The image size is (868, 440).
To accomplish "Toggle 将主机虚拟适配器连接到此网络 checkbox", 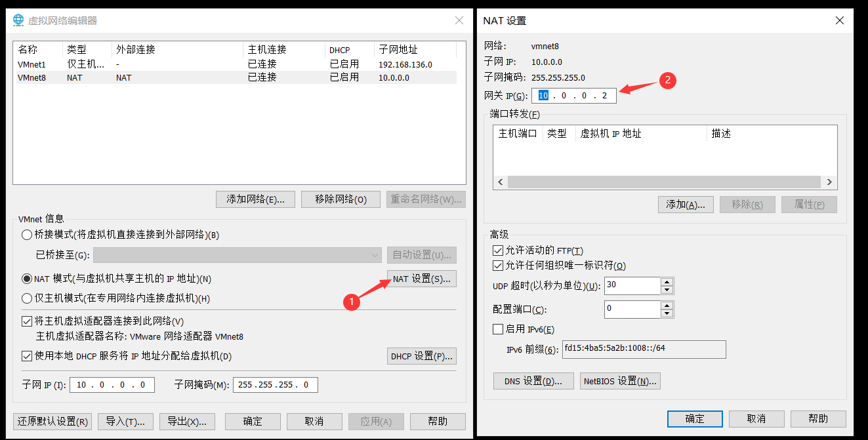I will click(x=27, y=321).
